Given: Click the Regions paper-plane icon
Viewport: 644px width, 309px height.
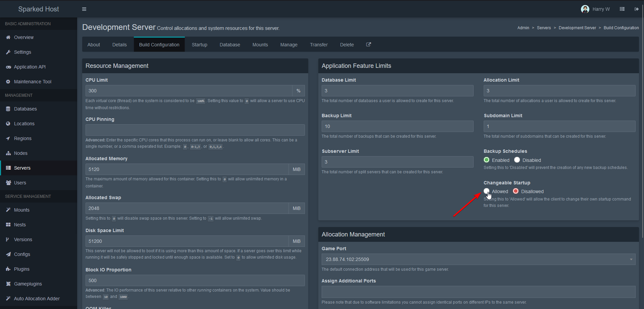Looking at the screenshot, I should click(x=8, y=138).
